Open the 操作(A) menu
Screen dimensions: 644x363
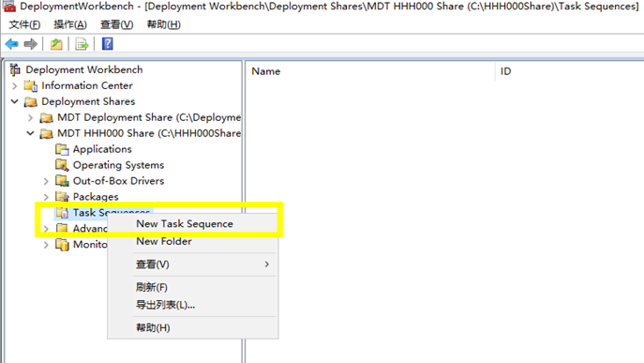pyautogui.click(x=70, y=24)
